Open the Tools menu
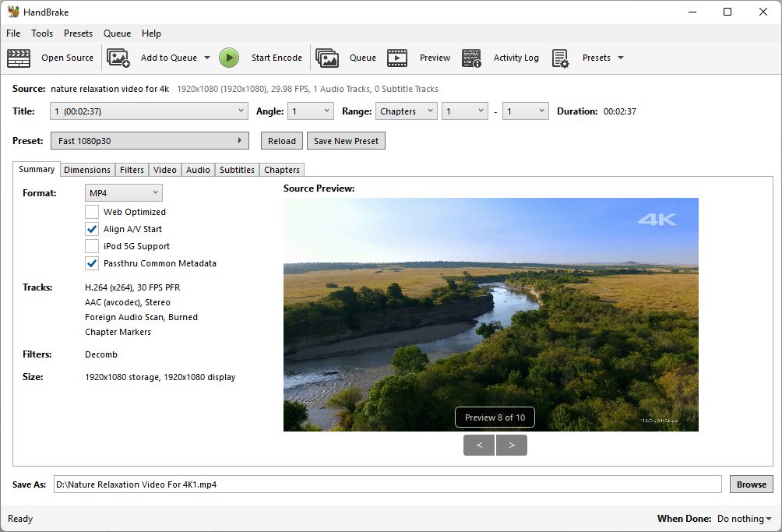The width and height of the screenshot is (782, 532). click(x=42, y=33)
